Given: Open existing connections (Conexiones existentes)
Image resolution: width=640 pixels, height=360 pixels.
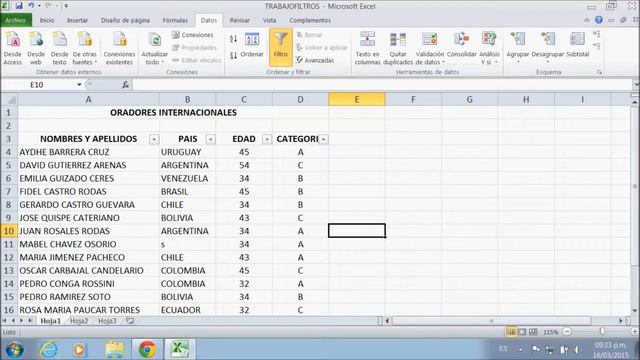Looking at the screenshot, I should pos(119,48).
